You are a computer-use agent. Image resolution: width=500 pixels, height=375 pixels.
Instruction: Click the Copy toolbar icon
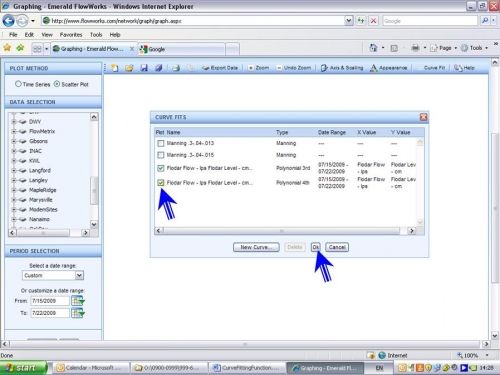point(190,68)
